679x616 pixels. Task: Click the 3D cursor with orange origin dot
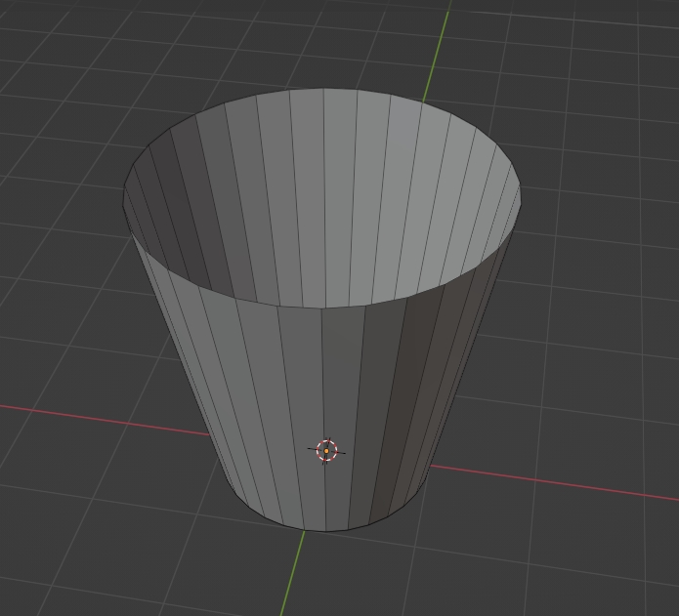pyautogui.click(x=326, y=450)
